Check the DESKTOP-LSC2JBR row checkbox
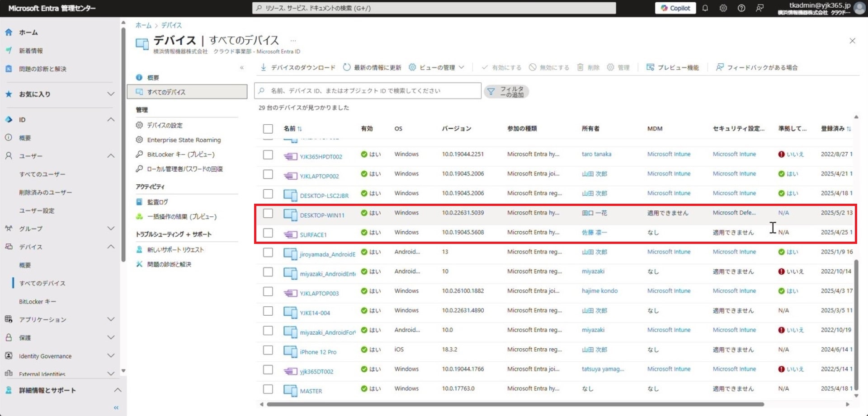 268,194
